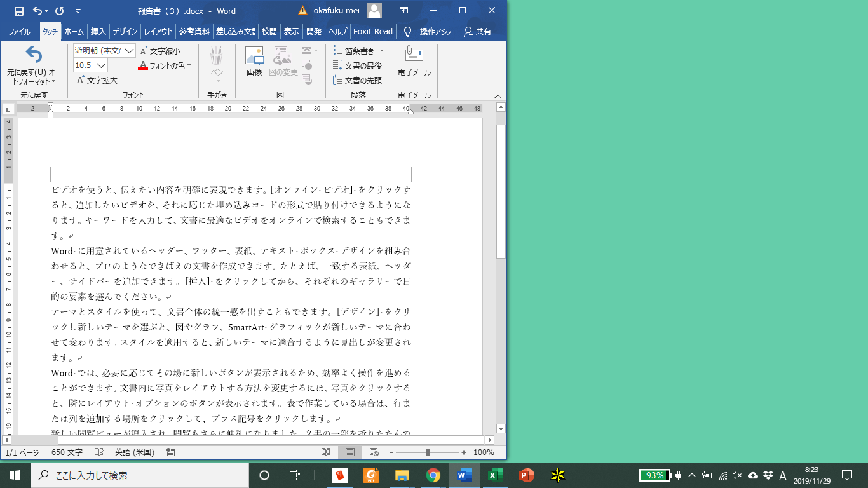This screenshot has width=868, height=488.
Task: Switch to Web Layout view
Action: coord(374,452)
